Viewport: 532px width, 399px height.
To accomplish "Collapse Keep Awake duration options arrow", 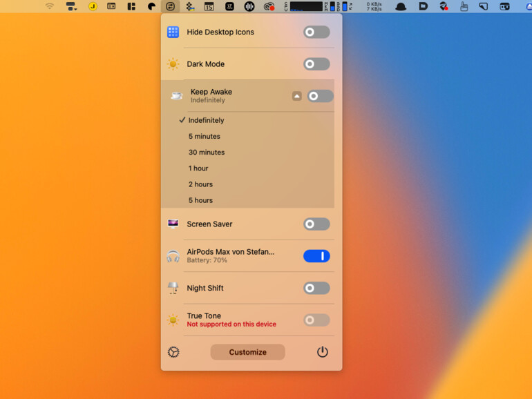I will click(297, 96).
